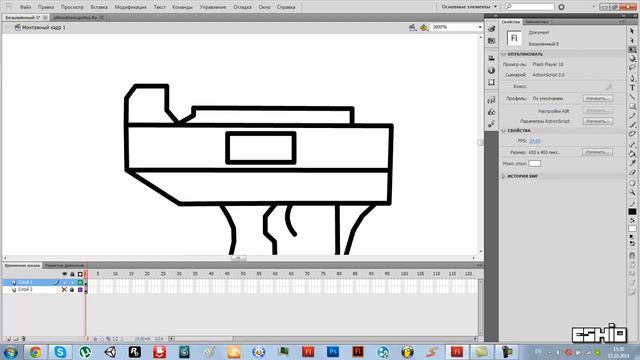The width and height of the screenshot is (640, 360).
Task: Open the stage zoom percentage dropdown
Action: click(x=480, y=27)
